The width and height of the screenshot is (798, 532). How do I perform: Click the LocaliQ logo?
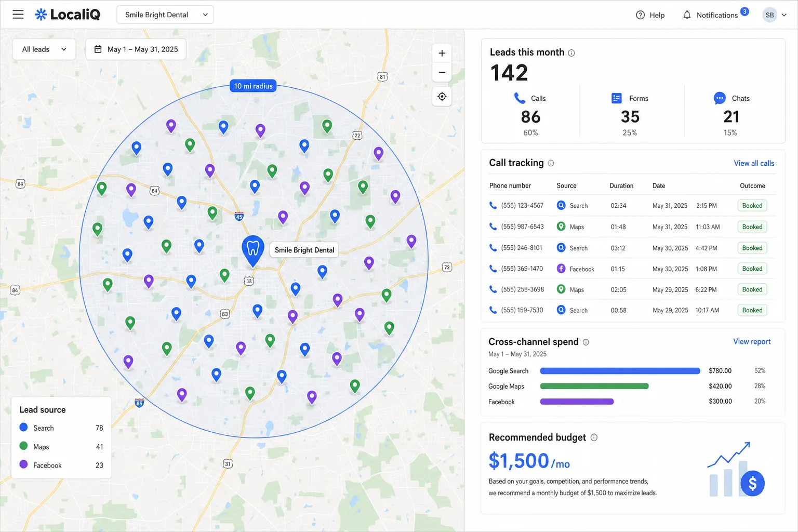[x=68, y=15]
